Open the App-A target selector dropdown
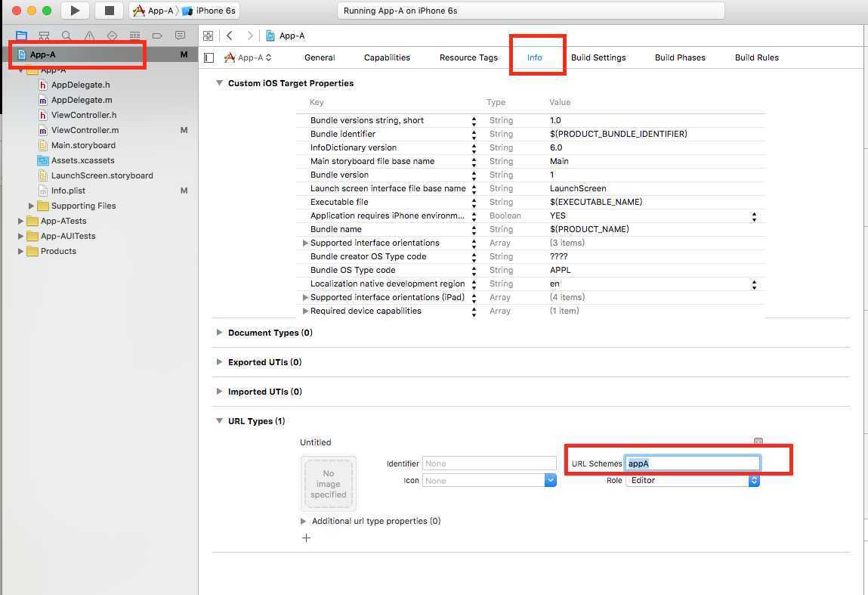Viewport: 868px width, 595px height. coord(248,57)
